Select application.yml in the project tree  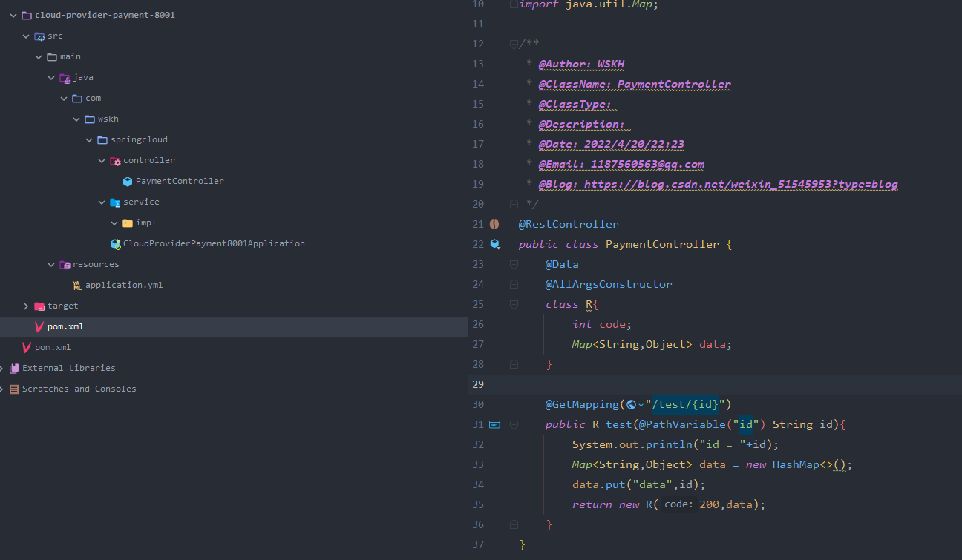(124, 285)
